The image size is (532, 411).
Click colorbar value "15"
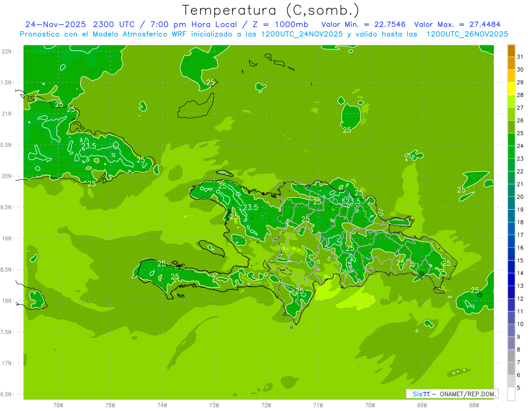coord(520,260)
